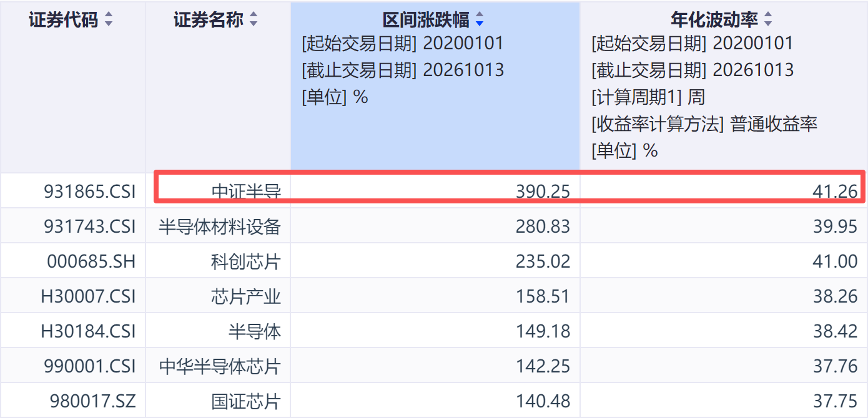Click code 000685.SH

coord(91,261)
